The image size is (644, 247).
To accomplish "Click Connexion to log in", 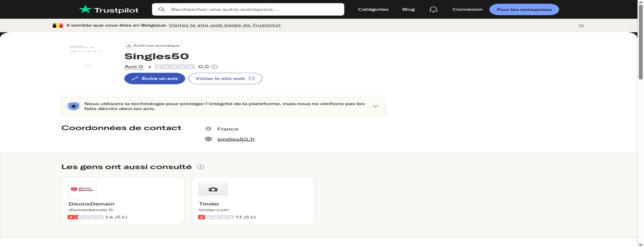I will [x=467, y=9].
